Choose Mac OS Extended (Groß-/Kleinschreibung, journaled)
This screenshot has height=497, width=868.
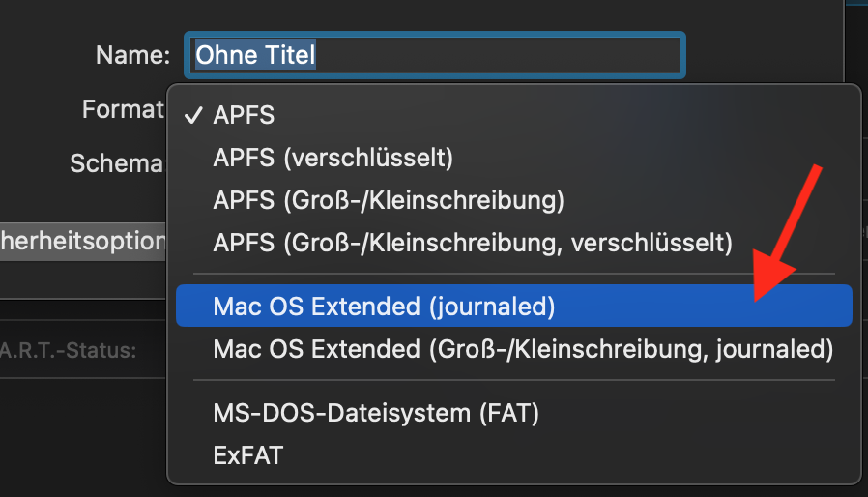click(522, 348)
